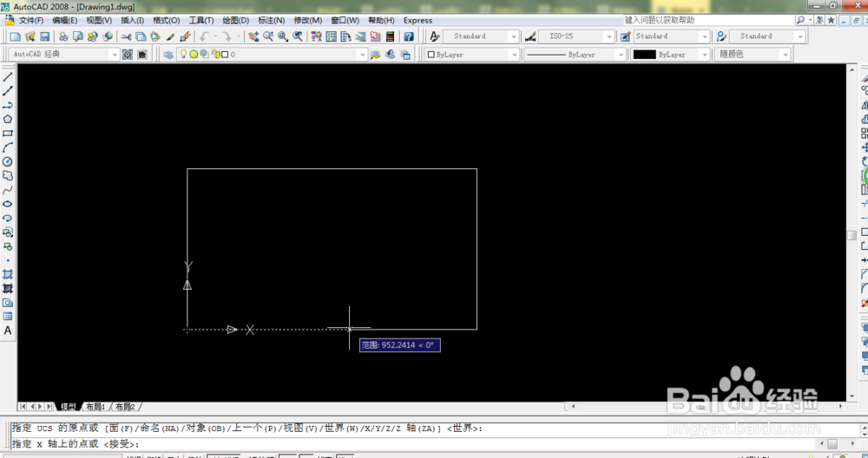Click the Match Properties brush icon
868x458 pixels.
[170, 36]
